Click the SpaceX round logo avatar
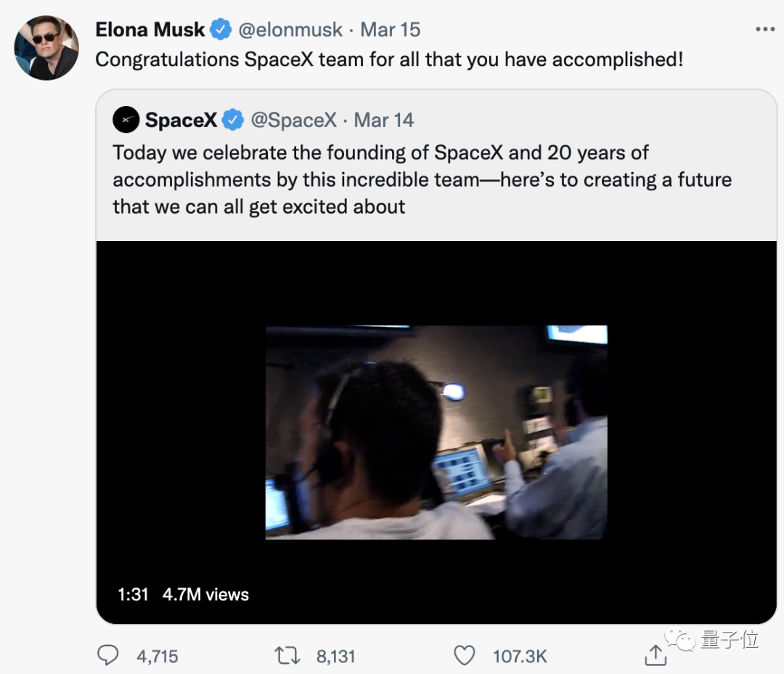This screenshot has width=784, height=674. point(126,120)
